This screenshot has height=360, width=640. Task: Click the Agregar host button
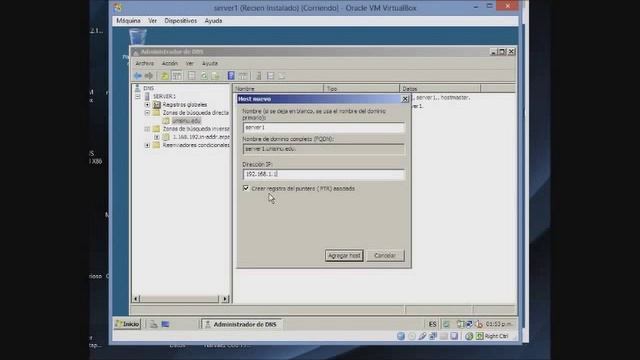click(x=344, y=256)
